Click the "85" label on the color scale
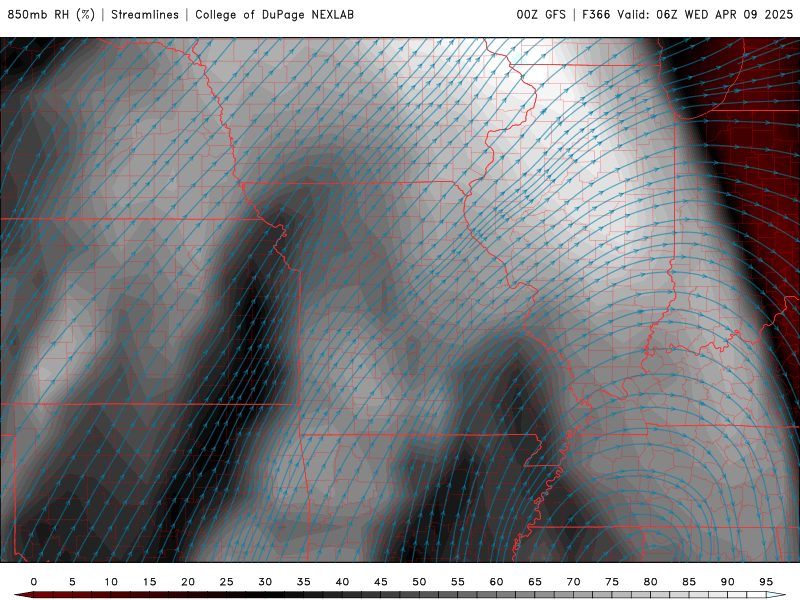 689,582
